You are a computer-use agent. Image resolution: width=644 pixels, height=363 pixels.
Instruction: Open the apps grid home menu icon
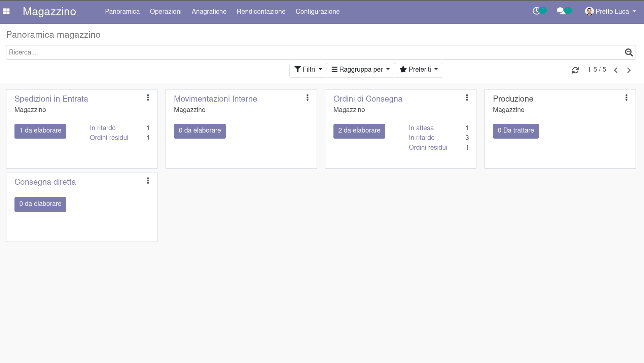pos(6,11)
